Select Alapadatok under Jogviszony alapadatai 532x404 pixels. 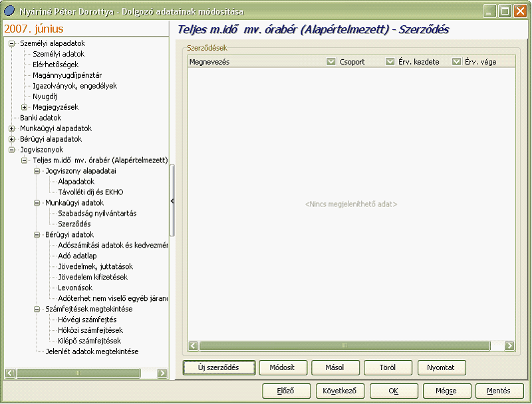[76, 182]
